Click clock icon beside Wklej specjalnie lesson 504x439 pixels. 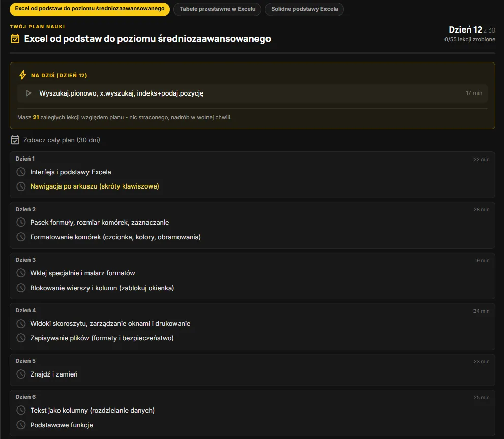[x=21, y=273]
